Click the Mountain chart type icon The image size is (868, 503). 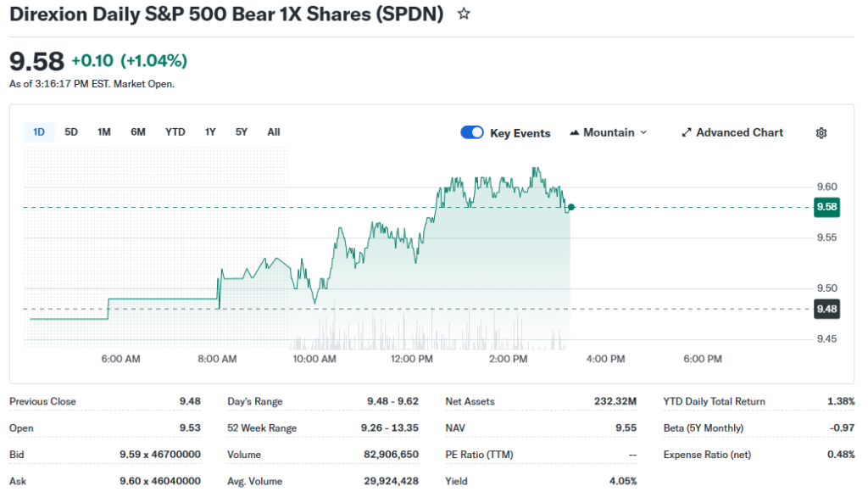pos(574,133)
